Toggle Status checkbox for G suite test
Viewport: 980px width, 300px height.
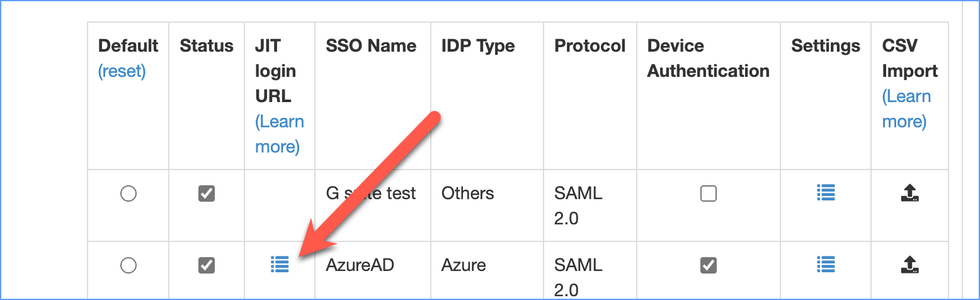click(x=207, y=193)
